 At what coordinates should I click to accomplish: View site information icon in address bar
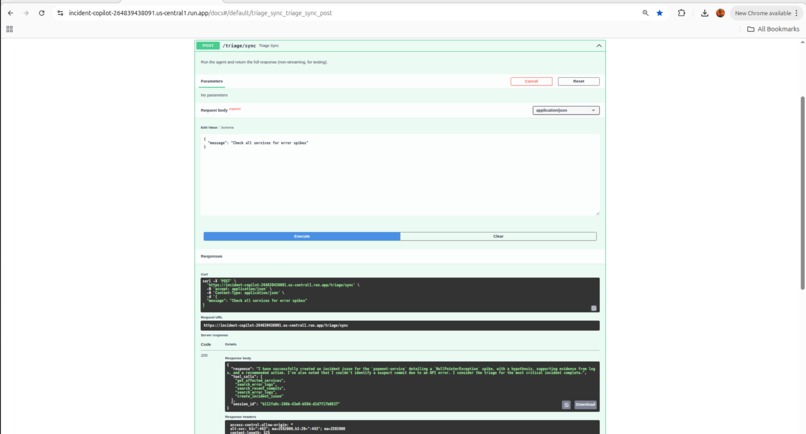pyautogui.click(x=60, y=13)
